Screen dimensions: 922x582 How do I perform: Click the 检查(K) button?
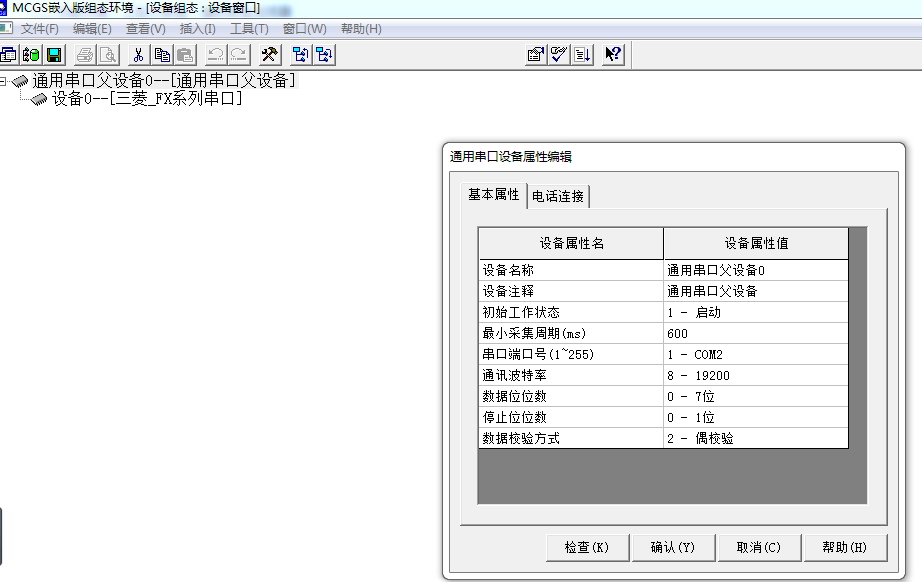click(x=587, y=547)
